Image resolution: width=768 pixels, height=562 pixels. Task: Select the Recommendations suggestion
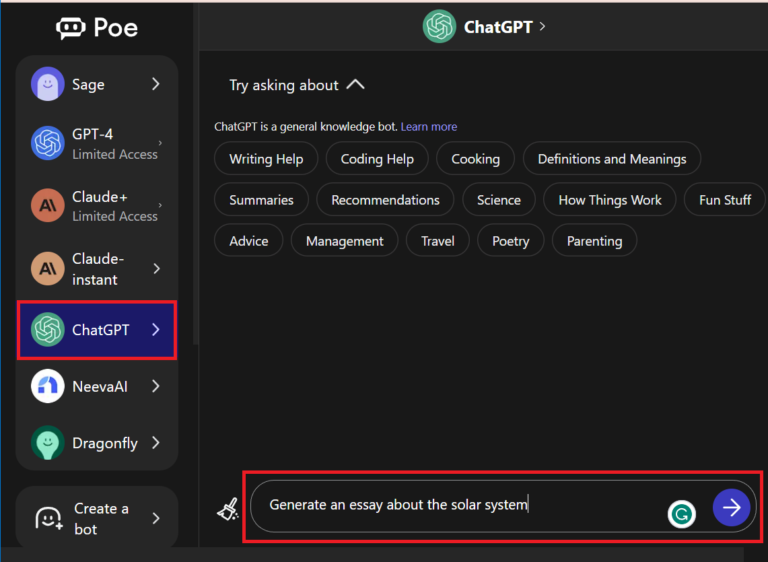(385, 200)
